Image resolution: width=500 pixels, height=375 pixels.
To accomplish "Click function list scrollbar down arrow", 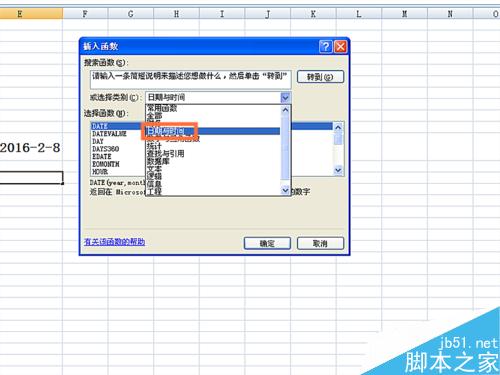I will (x=338, y=170).
